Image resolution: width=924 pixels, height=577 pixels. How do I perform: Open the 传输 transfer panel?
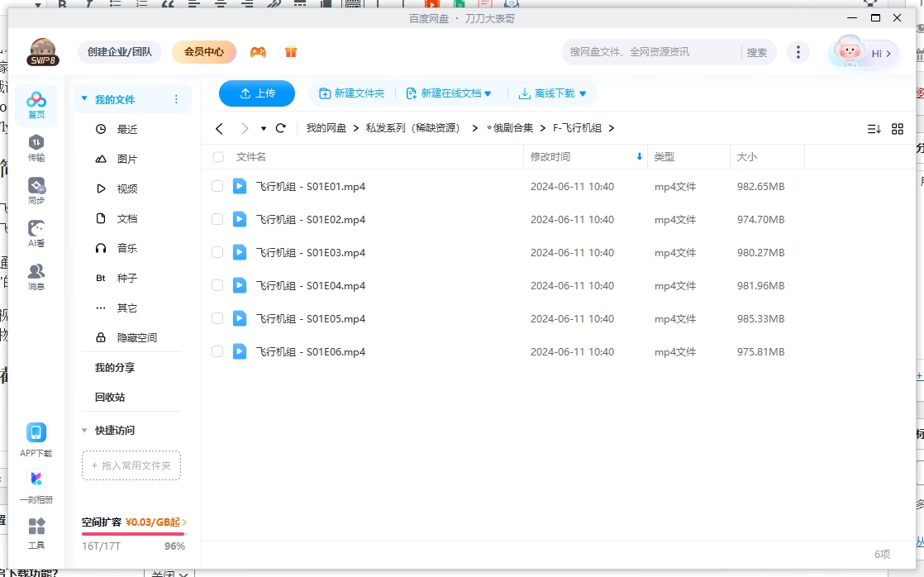pyautogui.click(x=36, y=147)
